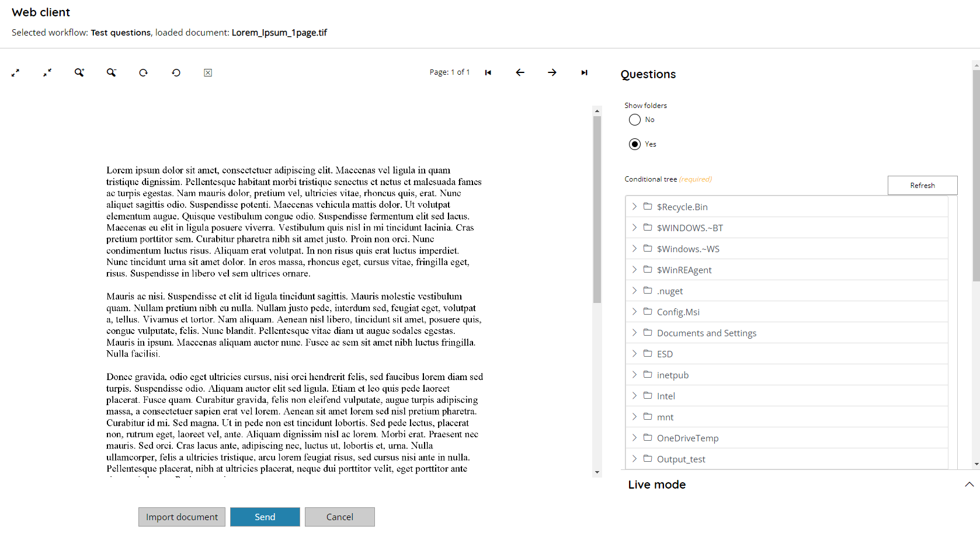This screenshot has width=980, height=540.
Task: Select the zoom in magnifier tool
Action: [x=79, y=72]
